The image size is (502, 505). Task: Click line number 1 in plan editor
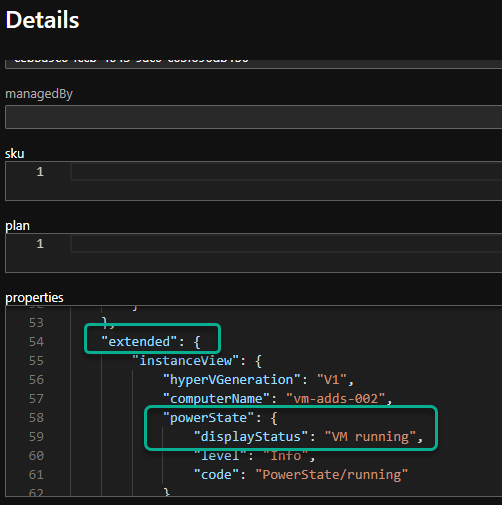coord(40,244)
